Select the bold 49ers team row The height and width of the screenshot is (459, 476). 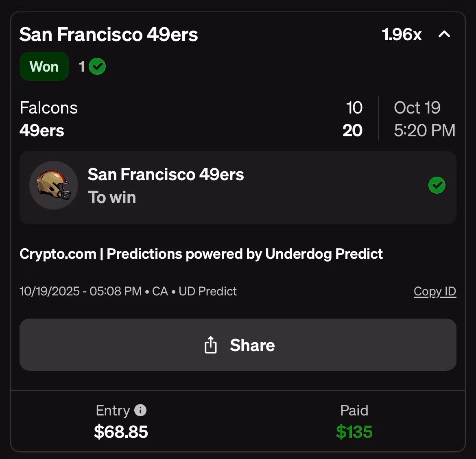(42, 131)
